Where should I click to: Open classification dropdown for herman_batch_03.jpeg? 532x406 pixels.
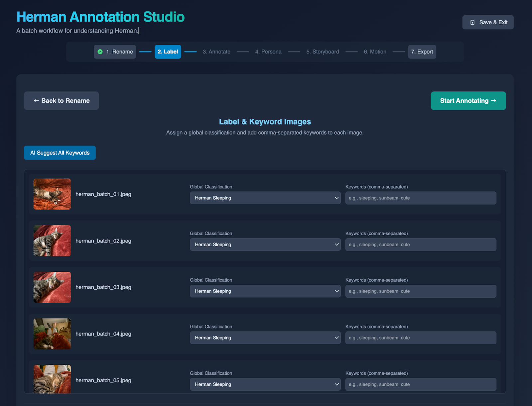click(265, 291)
